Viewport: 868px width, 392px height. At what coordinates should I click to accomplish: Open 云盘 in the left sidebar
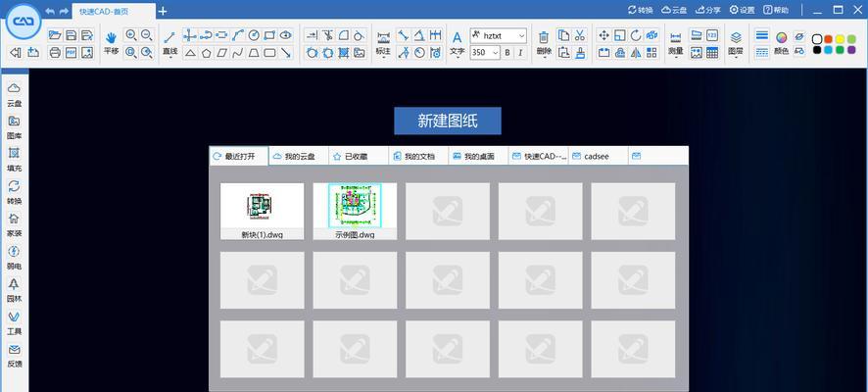(x=15, y=94)
